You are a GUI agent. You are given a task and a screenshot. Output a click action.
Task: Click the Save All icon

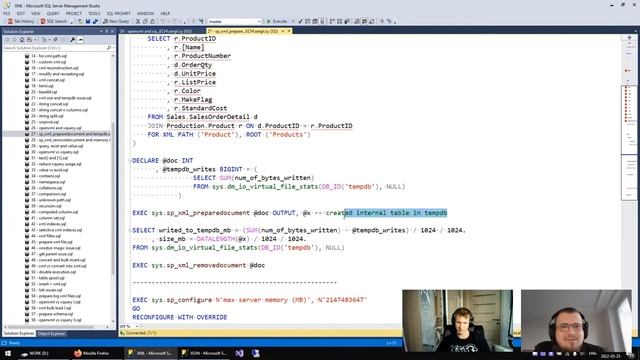[95, 21]
